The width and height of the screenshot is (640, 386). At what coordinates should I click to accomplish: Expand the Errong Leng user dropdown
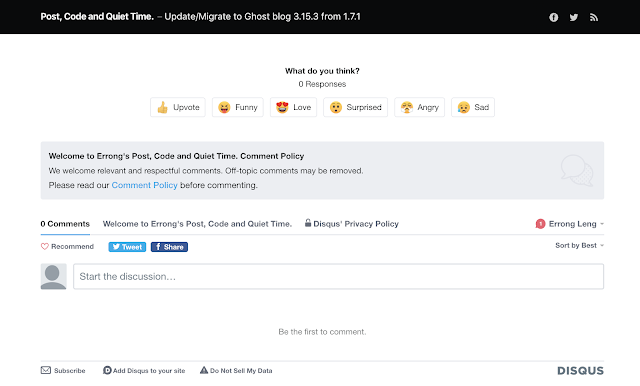[576, 224]
